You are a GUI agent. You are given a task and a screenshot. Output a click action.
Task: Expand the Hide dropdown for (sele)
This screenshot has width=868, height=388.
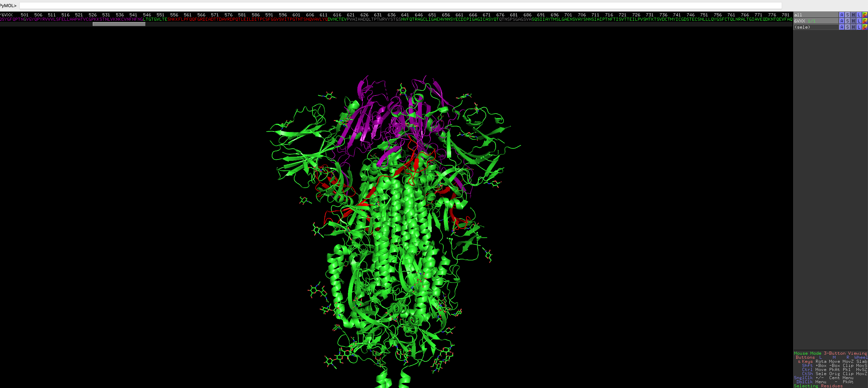(x=853, y=27)
